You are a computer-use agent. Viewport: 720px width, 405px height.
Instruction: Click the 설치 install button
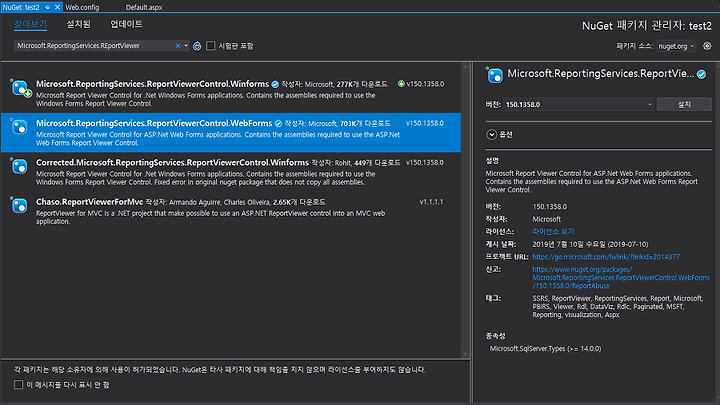click(684, 105)
